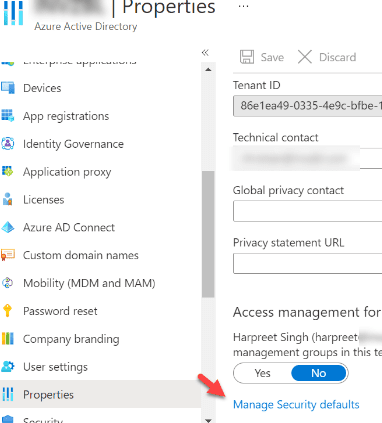This screenshot has width=382, height=423.
Task: Click the Properties bars icon in sidebar
Action: (8, 394)
